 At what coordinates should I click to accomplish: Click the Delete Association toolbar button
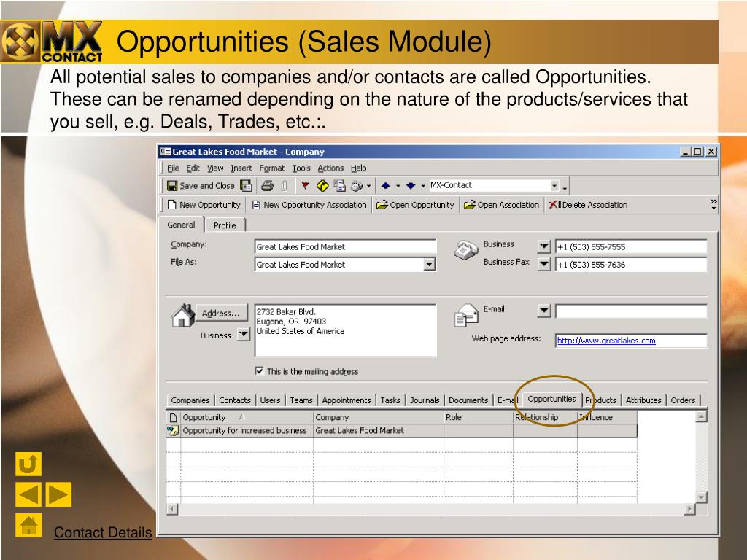pos(588,205)
